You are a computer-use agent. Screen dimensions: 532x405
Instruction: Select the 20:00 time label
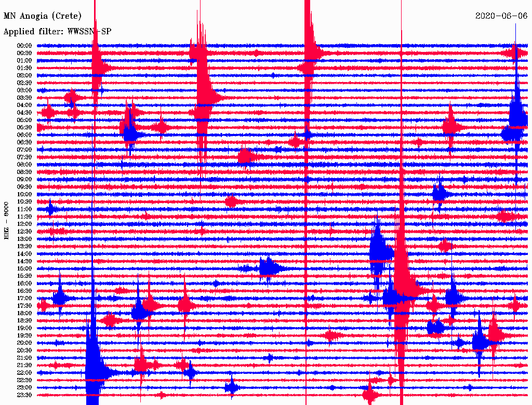(x=24, y=343)
